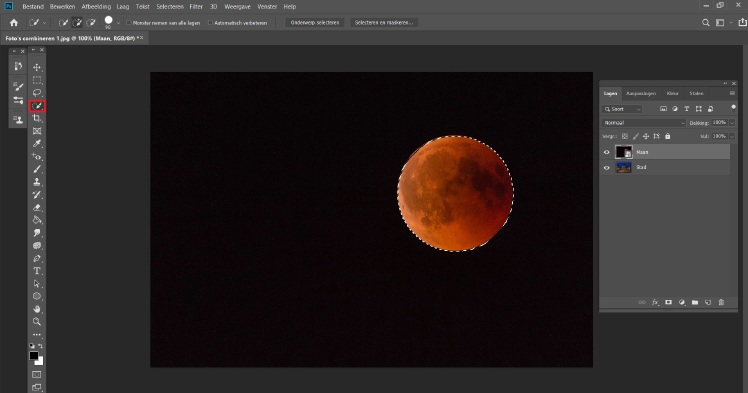Image resolution: width=748 pixels, height=393 pixels.
Task: Select the Smudge tool
Action: click(37, 233)
